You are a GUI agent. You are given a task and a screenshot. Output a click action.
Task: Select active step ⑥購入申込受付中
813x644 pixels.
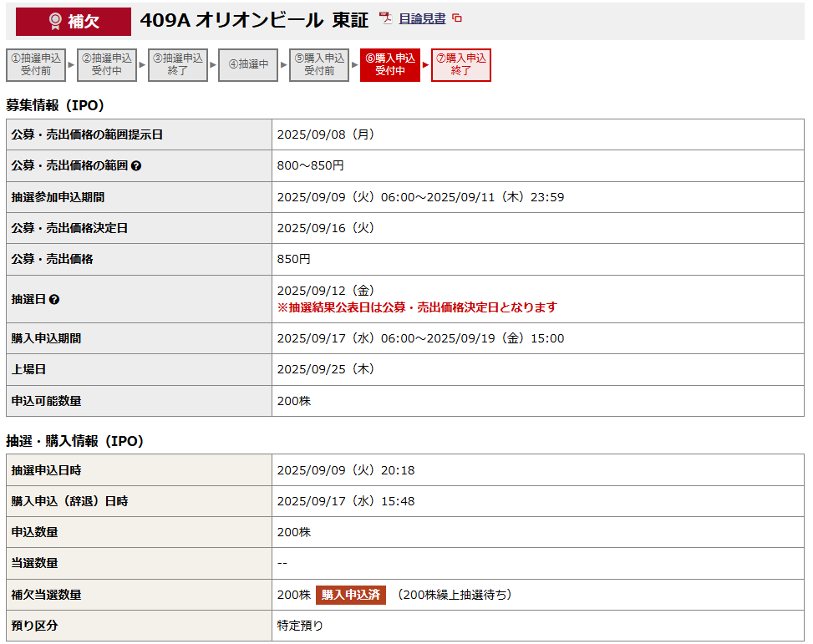[390, 65]
